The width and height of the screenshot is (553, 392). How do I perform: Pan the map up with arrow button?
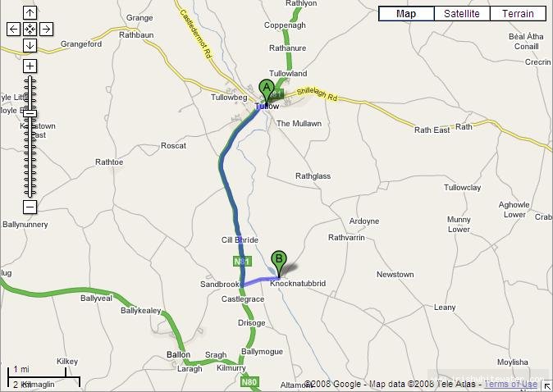tap(30, 13)
